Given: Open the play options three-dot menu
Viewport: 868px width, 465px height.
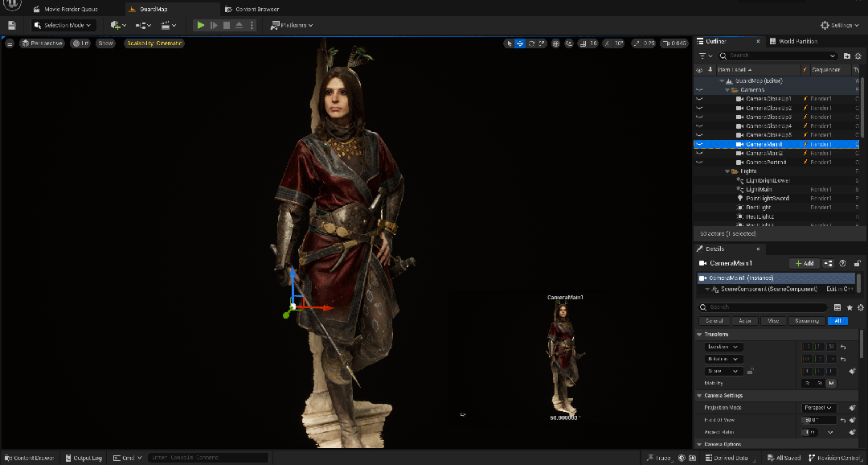Looking at the screenshot, I should [252, 26].
